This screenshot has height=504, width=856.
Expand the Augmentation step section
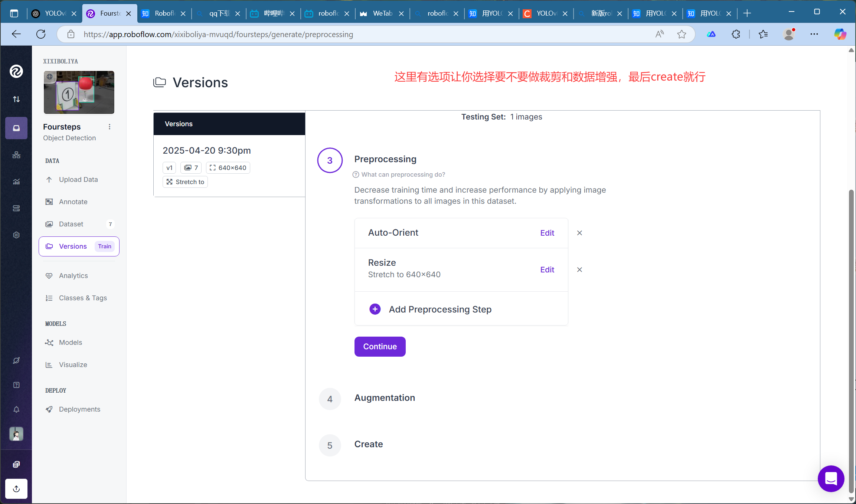tap(385, 398)
